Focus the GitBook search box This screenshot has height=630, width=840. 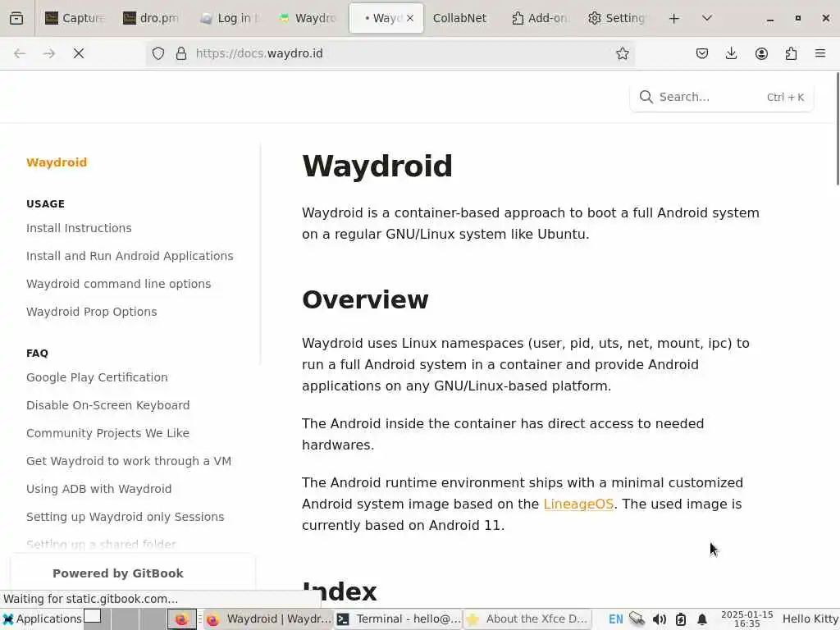coord(722,97)
